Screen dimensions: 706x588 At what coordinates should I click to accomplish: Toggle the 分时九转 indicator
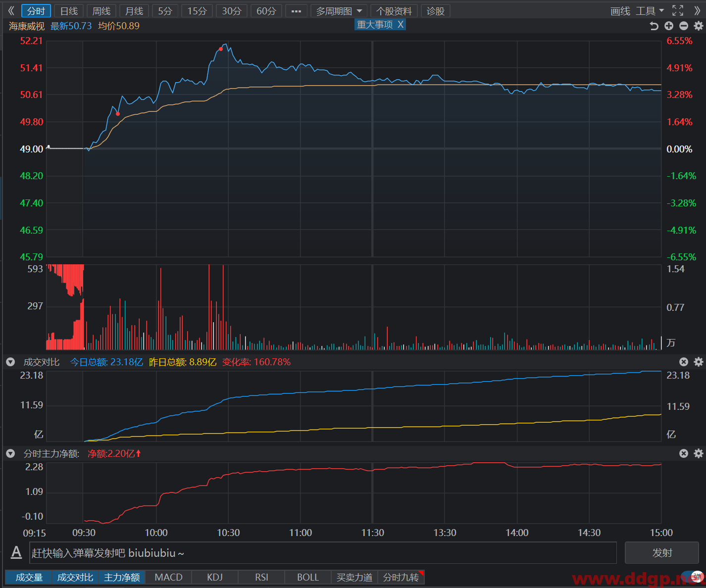pos(401,577)
